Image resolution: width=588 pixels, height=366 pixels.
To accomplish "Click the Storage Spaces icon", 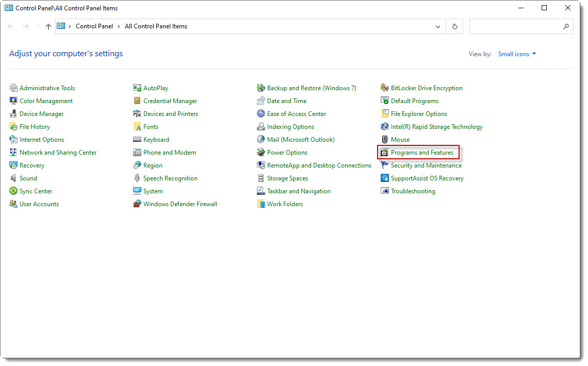I will coord(261,178).
